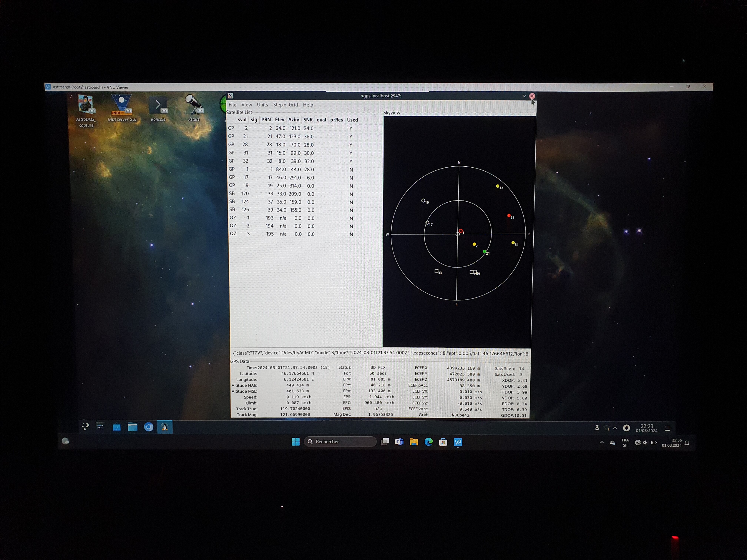The height and width of the screenshot is (560, 747).
Task: Open the File menu in xgps
Action: [x=232, y=105]
